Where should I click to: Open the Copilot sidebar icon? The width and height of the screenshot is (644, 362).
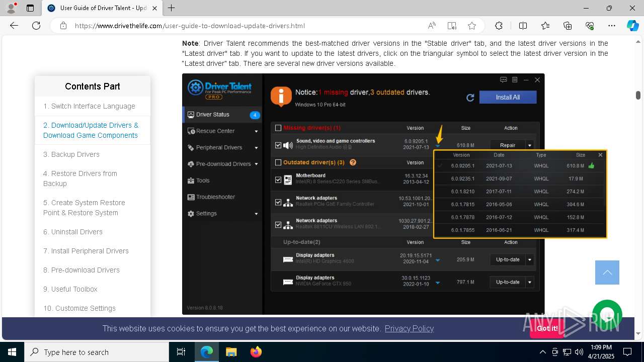[632, 26]
